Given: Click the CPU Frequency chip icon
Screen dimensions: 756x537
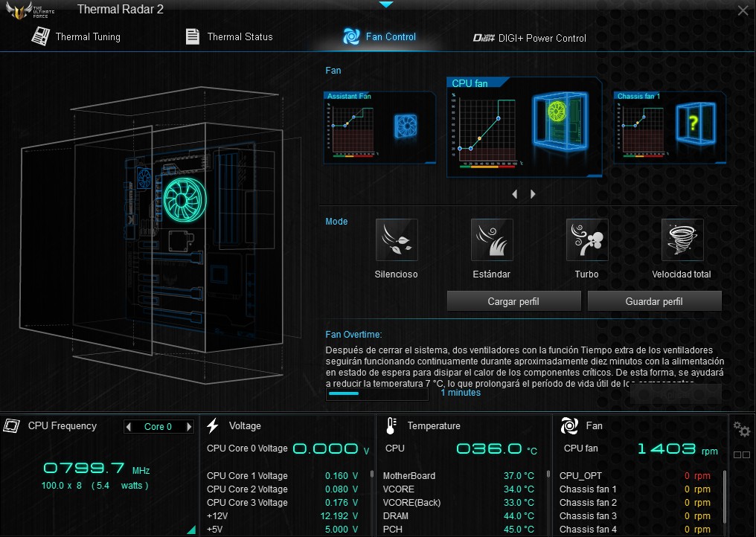Looking at the screenshot, I should [x=12, y=425].
